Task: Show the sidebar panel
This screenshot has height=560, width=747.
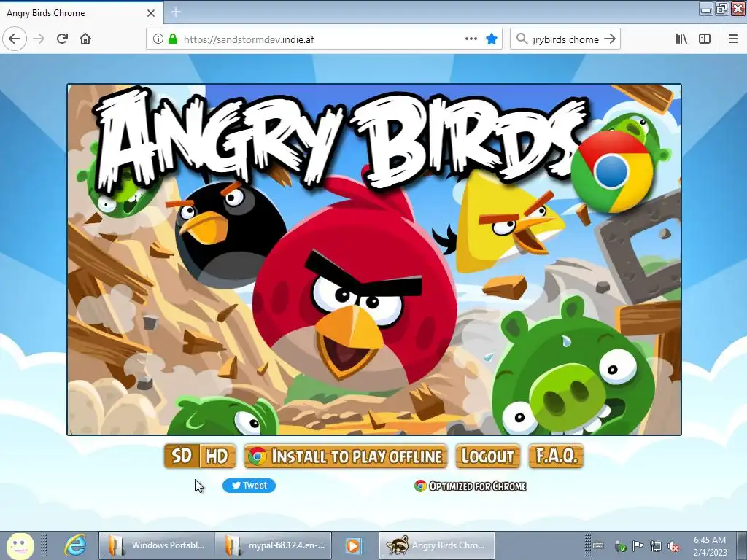Action: pos(705,39)
